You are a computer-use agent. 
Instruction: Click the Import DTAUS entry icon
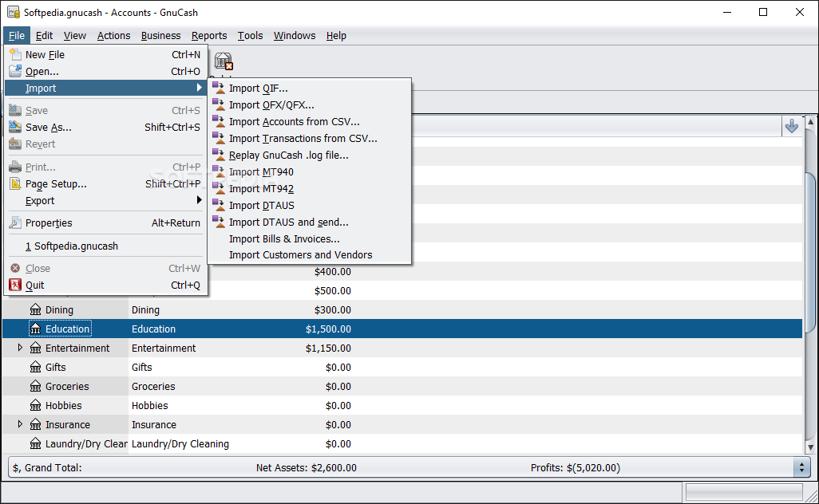click(x=219, y=205)
